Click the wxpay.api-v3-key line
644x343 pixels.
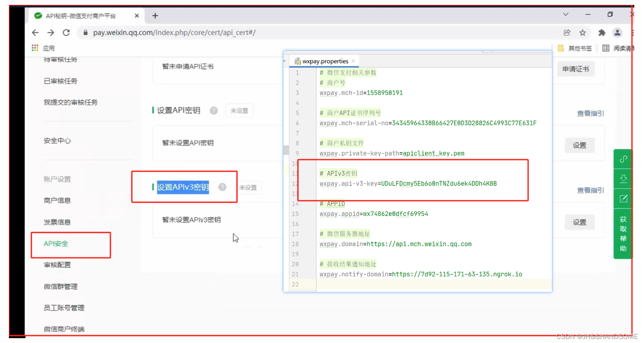point(408,184)
